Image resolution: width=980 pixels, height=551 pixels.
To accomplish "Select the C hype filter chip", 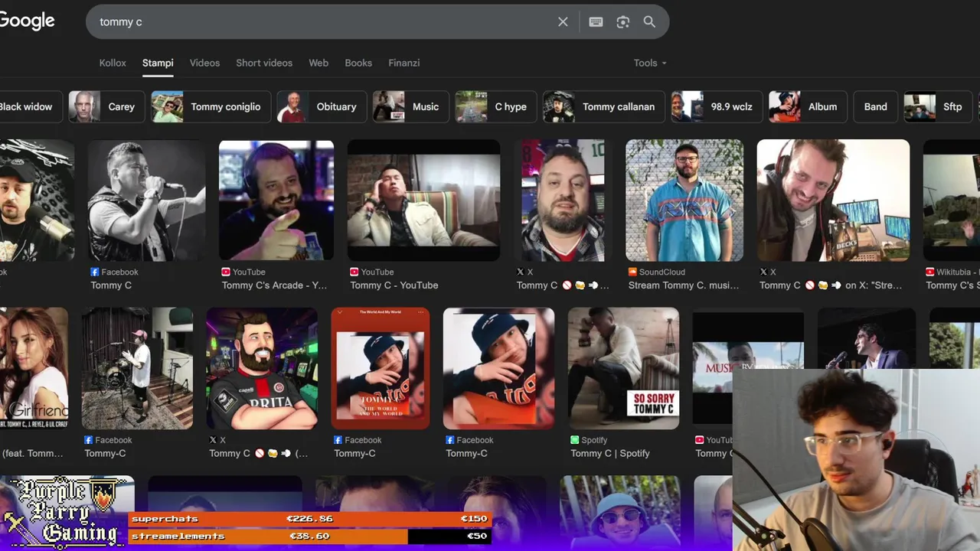I will coord(495,106).
